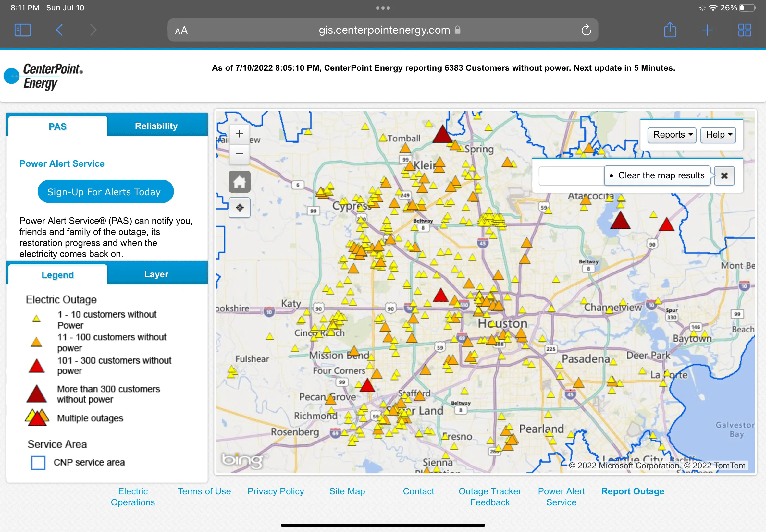Image resolution: width=766 pixels, height=532 pixels.
Task: Zoom in the map with plus button
Action: [239, 134]
